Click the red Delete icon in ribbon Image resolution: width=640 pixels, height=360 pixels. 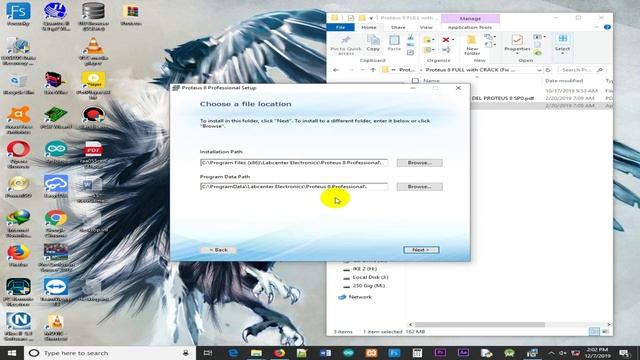click(x=446, y=40)
